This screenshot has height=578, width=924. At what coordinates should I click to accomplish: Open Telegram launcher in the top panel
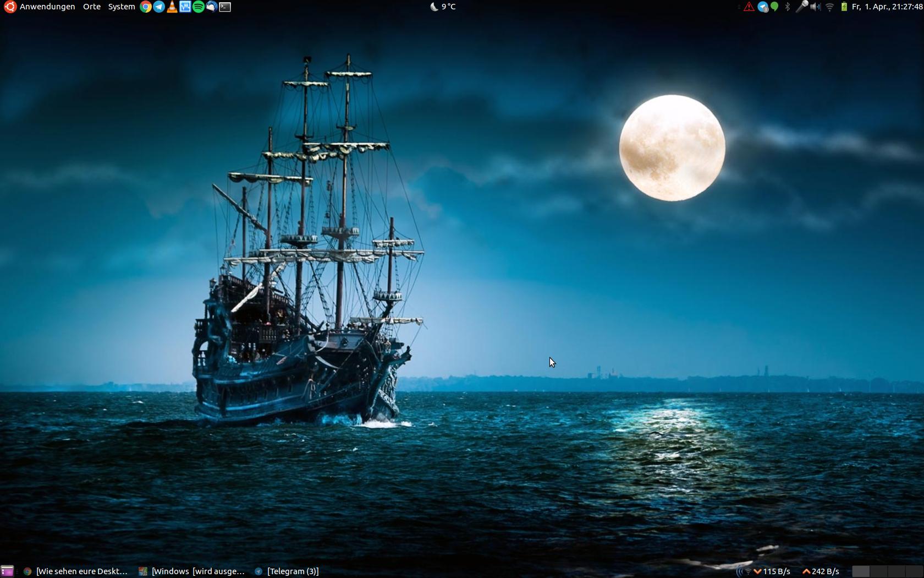point(159,7)
